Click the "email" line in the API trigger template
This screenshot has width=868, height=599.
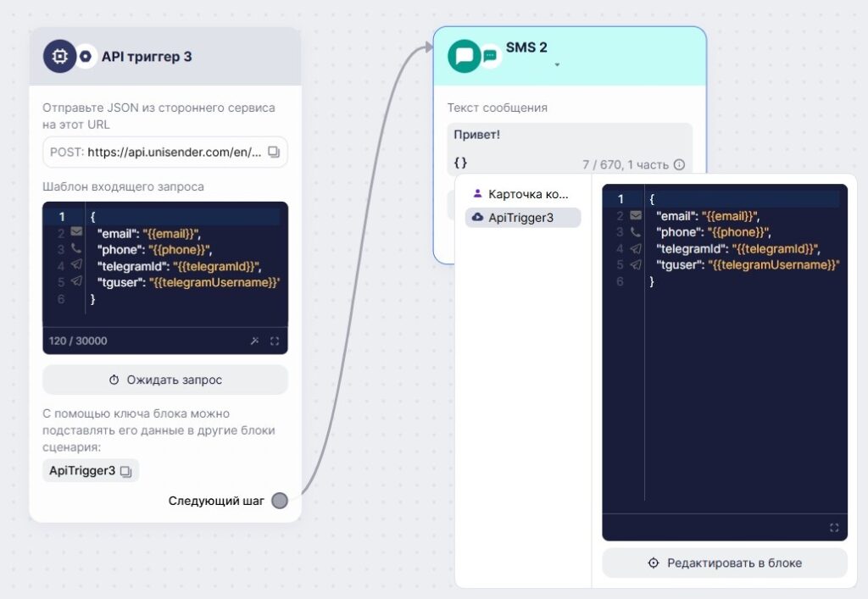[x=148, y=233]
